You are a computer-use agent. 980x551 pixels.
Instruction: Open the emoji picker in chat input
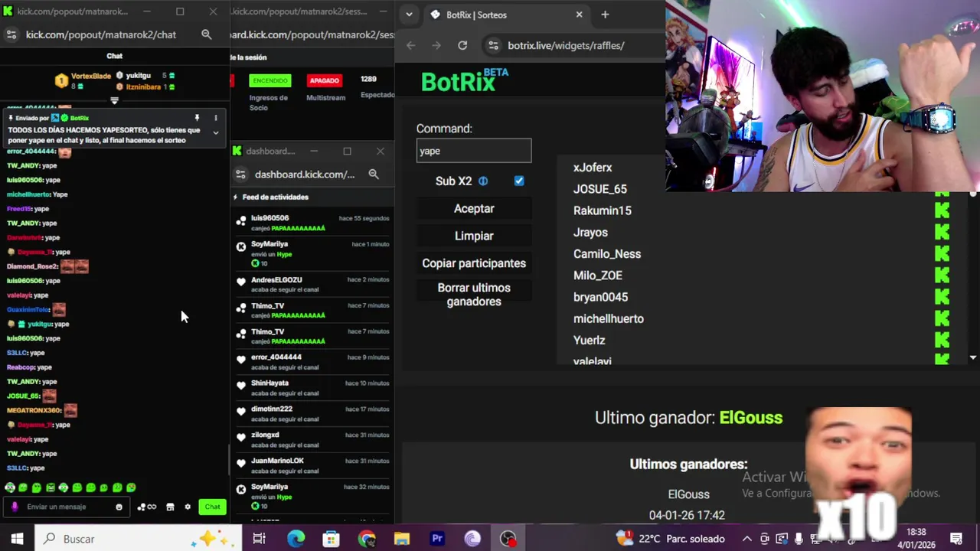point(119,507)
